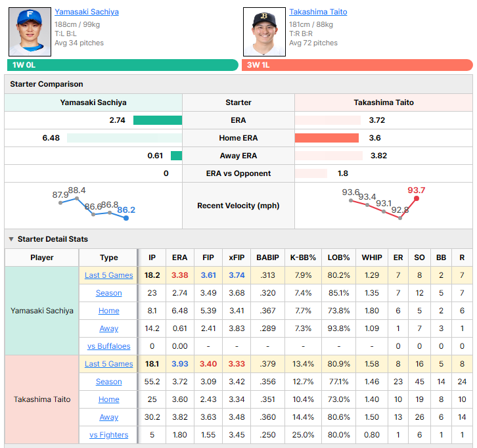Select the vs Fighters K-BB% value 25.0%
The width and height of the screenshot is (477, 448).
coord(304,435)
